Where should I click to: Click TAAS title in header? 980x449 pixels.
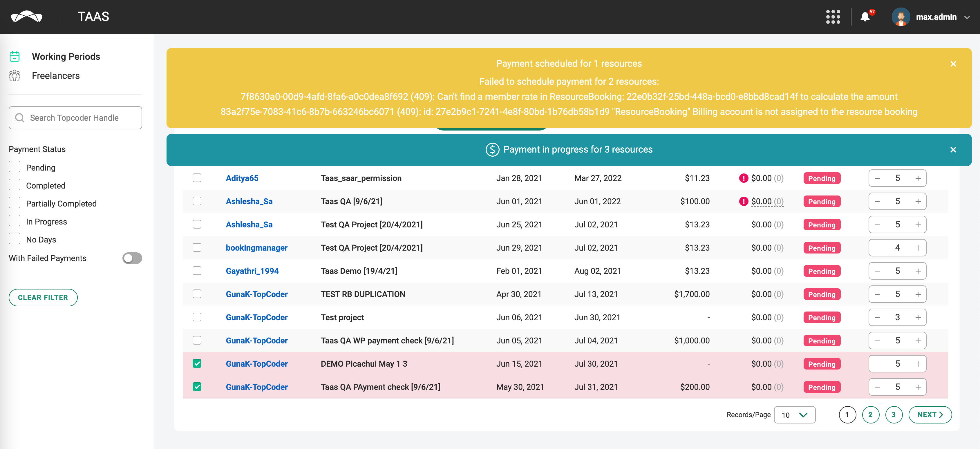93,17
